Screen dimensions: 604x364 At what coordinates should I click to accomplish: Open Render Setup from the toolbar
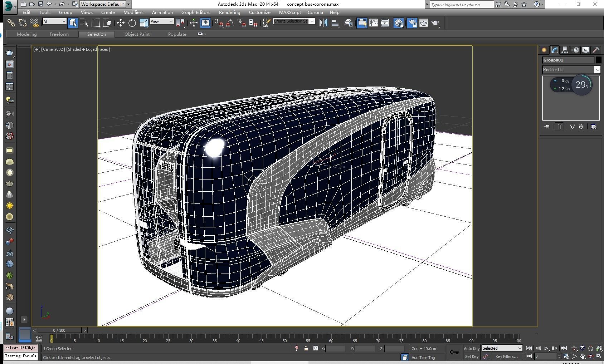point(412,23)
